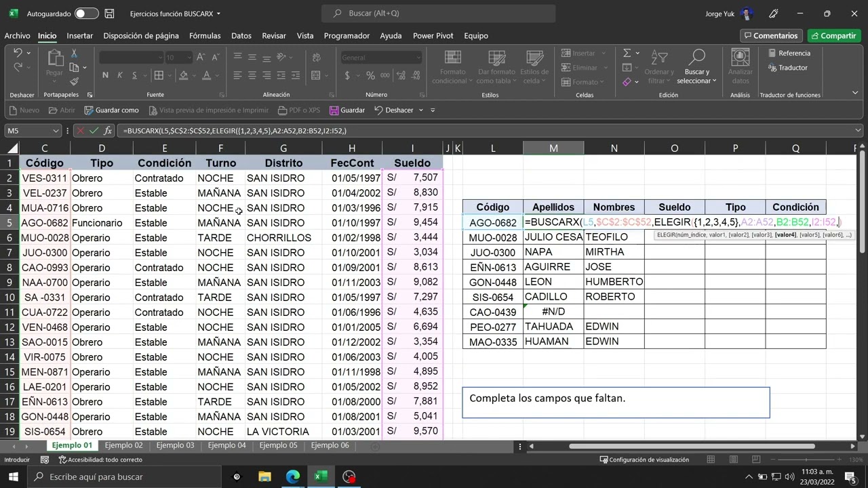This screenshot has height=488, width=868.
Task: Select column header G
Action: tap(283, 148)
